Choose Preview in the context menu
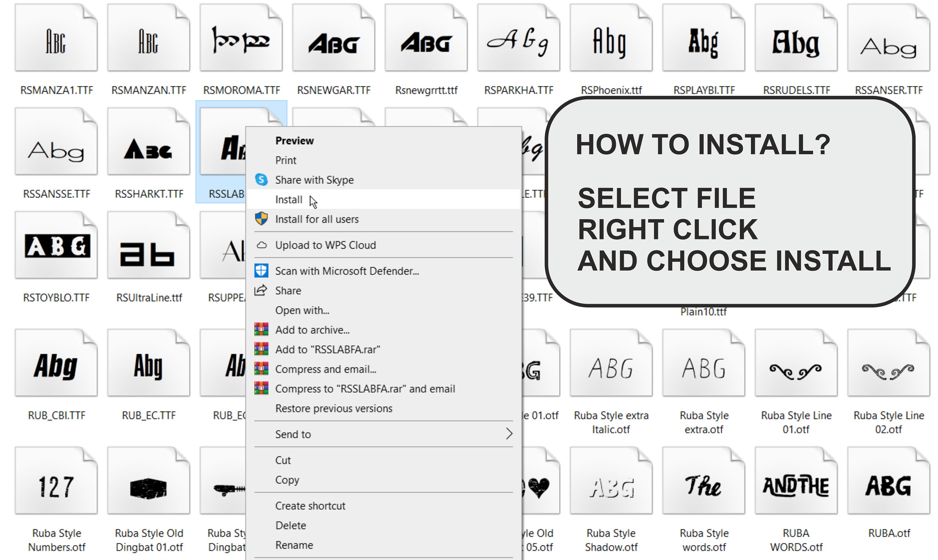The width and height of the screenshot is (938, 560). 383,140
